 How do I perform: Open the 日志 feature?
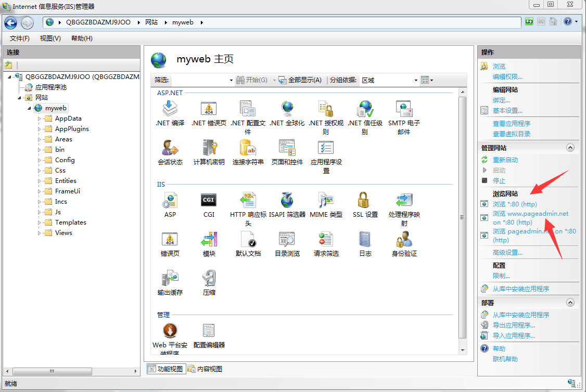point(364,243)
